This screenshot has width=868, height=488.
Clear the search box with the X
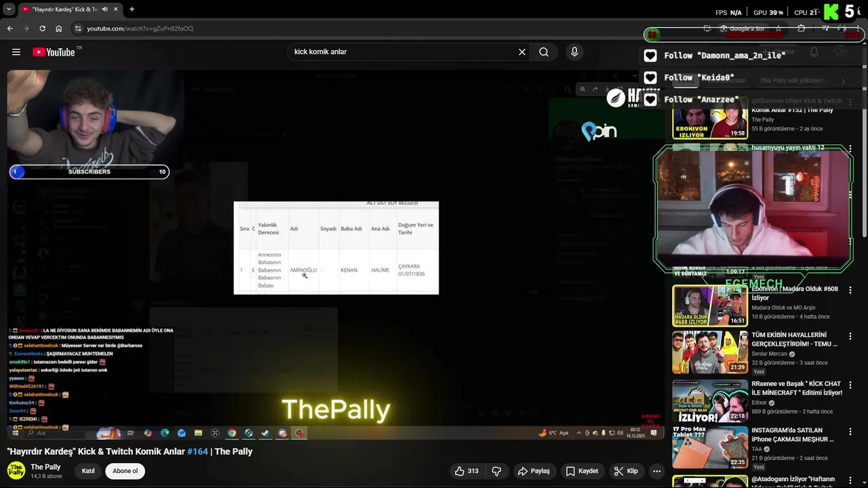click(x=522, y=52)
